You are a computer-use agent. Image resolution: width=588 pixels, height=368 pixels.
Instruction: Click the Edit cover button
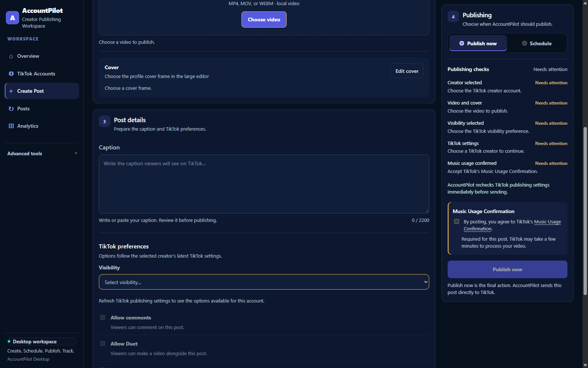407,71
